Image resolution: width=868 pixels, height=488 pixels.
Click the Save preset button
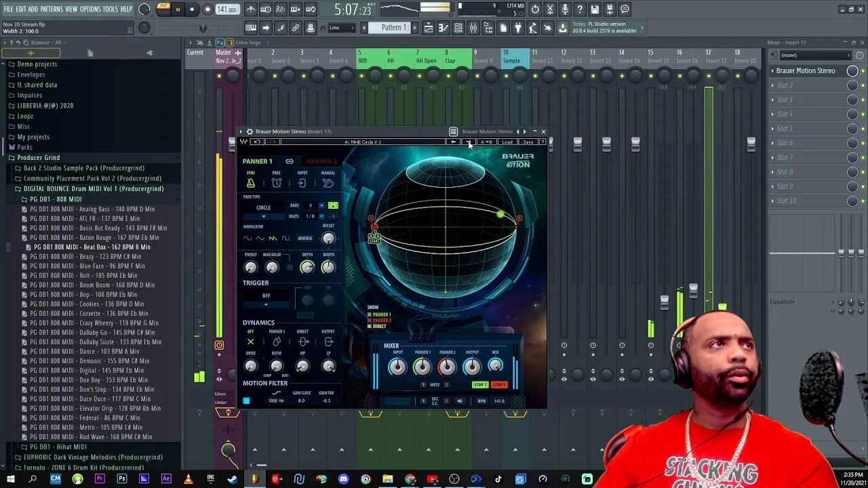(x=528, y=142)
